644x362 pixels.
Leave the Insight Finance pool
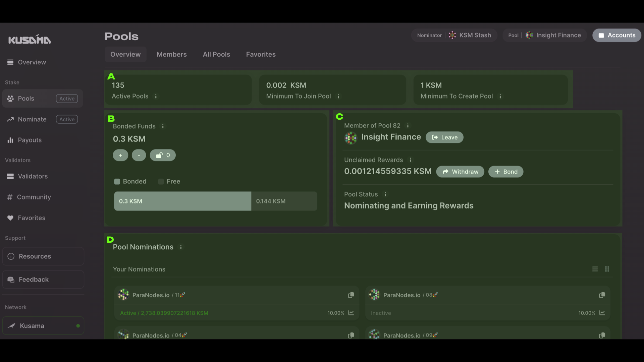[x=444, y=137]
